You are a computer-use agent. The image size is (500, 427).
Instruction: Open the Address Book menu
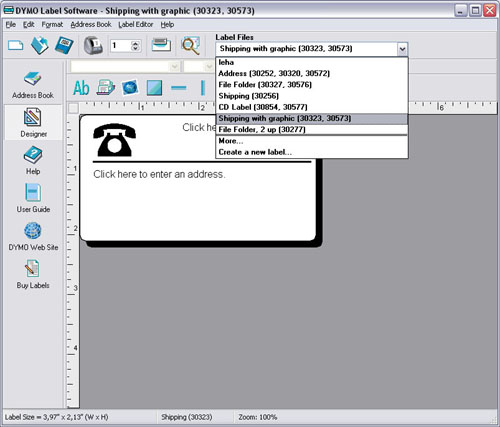91,24
